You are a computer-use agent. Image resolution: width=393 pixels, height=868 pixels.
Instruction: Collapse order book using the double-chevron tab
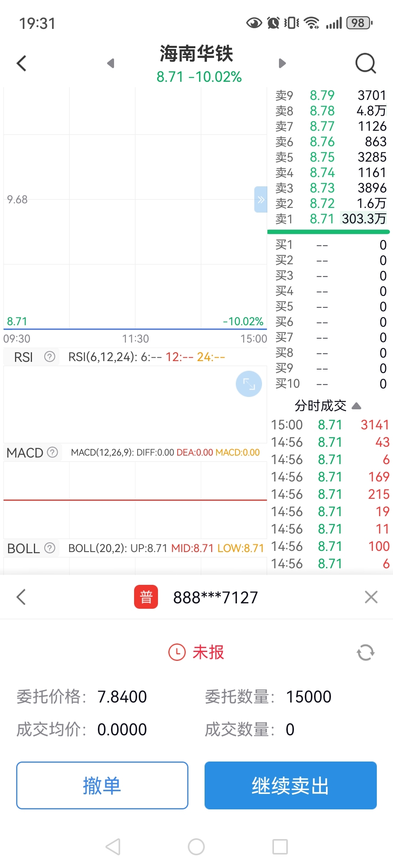[x=260, y=199]
